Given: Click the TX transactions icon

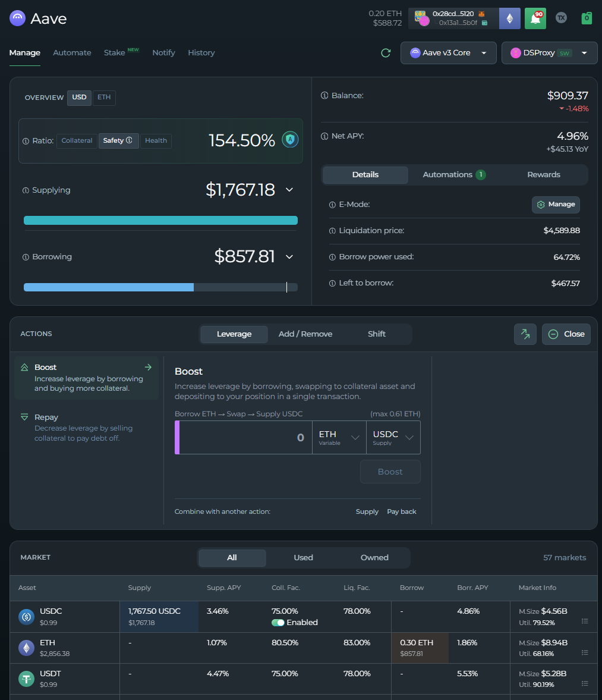Looking at the screenshot, I should [561, 18].
